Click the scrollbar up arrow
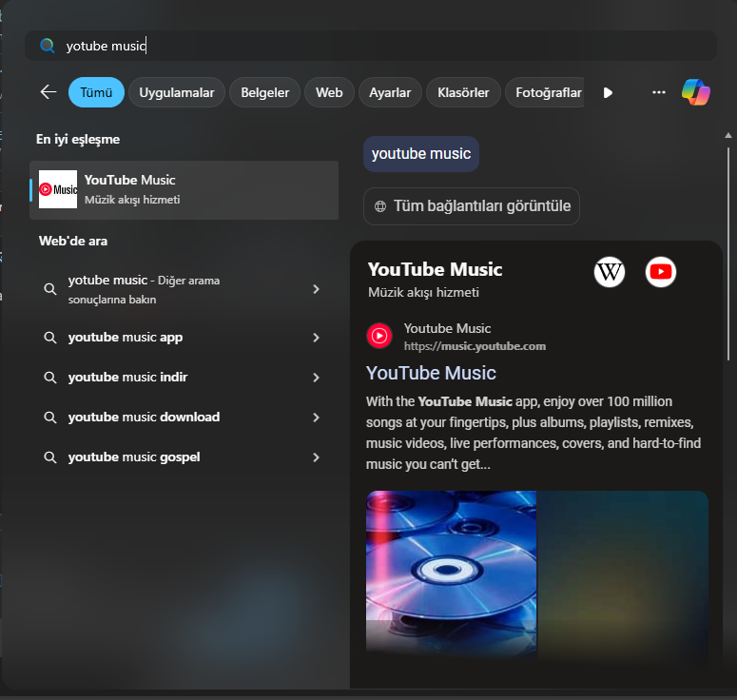This screenshot has height=700, width=737. 728,135
